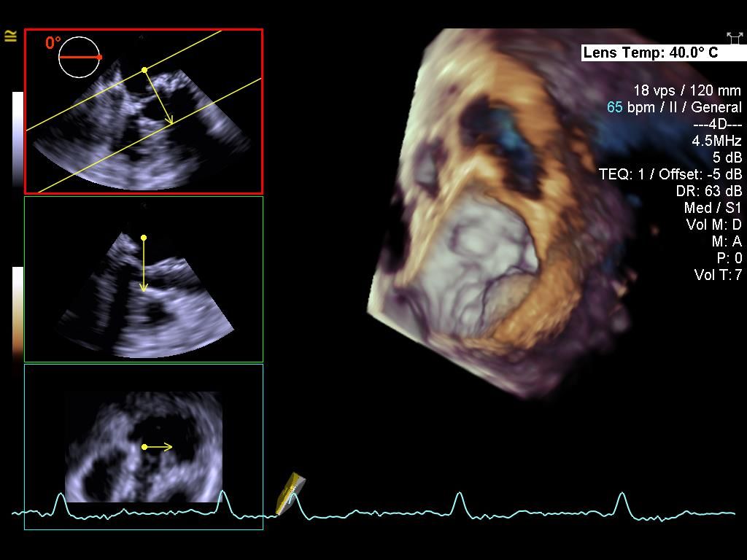Click the DR: 63 dB parameter
Screen dimensions: 747x560
(x=708, y=191)
